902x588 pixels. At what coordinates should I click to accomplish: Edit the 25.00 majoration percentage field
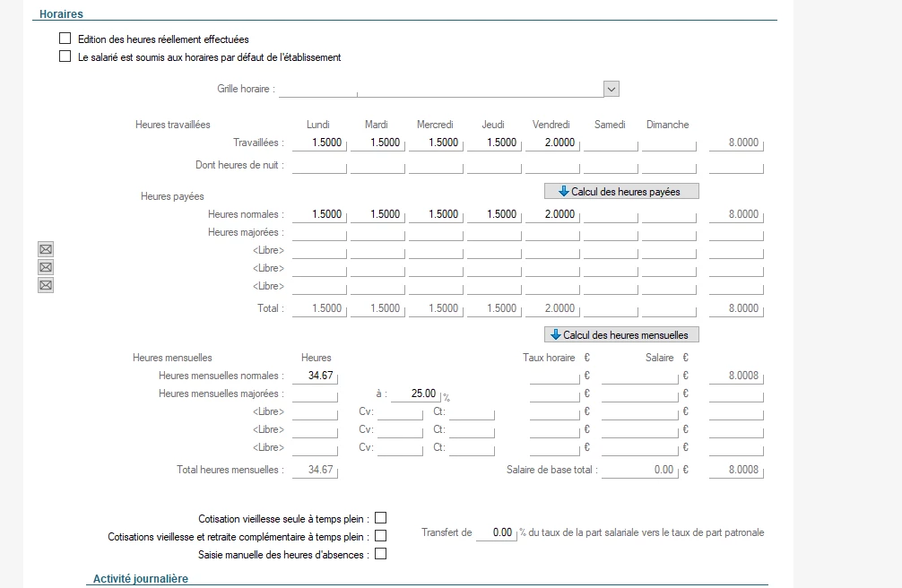click(x=416, y=394)
